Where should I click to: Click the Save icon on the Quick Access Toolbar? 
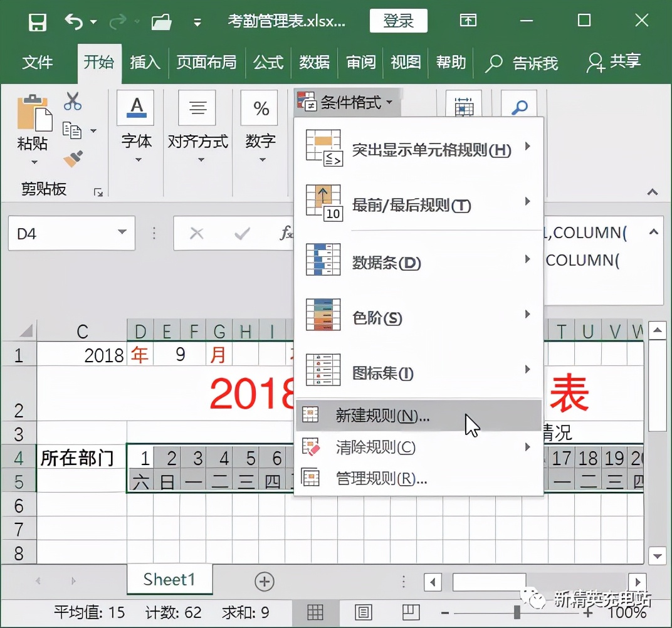pos(37,21)
